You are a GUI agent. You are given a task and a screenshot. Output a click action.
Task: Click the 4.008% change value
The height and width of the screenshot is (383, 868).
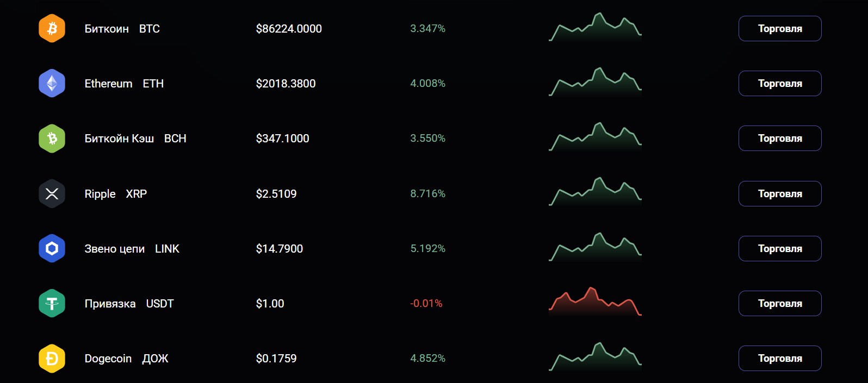point(427,84)
